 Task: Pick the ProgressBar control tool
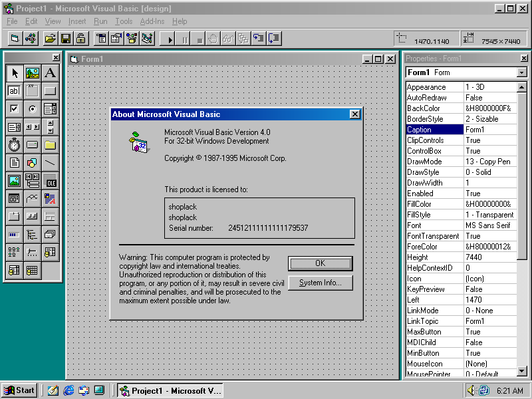pos(14,235)
